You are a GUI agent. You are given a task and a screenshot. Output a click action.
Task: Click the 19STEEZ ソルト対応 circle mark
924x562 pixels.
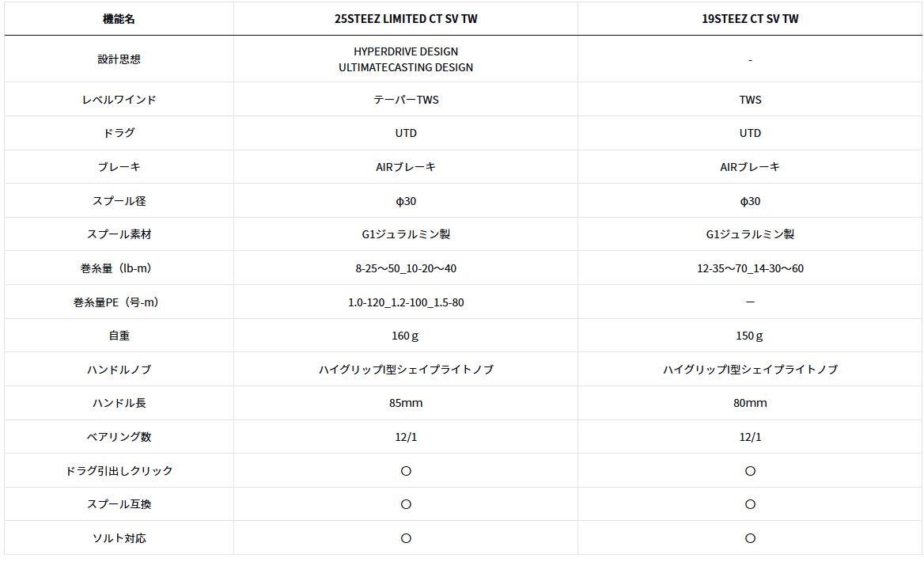750,537
